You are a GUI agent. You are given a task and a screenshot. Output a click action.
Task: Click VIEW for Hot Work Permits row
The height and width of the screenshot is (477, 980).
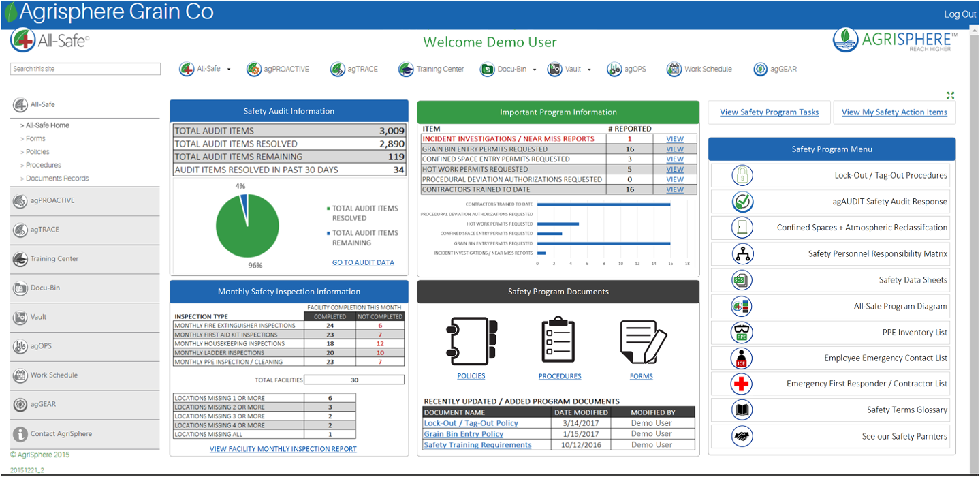pyautogui.click(x=675, y=170)
